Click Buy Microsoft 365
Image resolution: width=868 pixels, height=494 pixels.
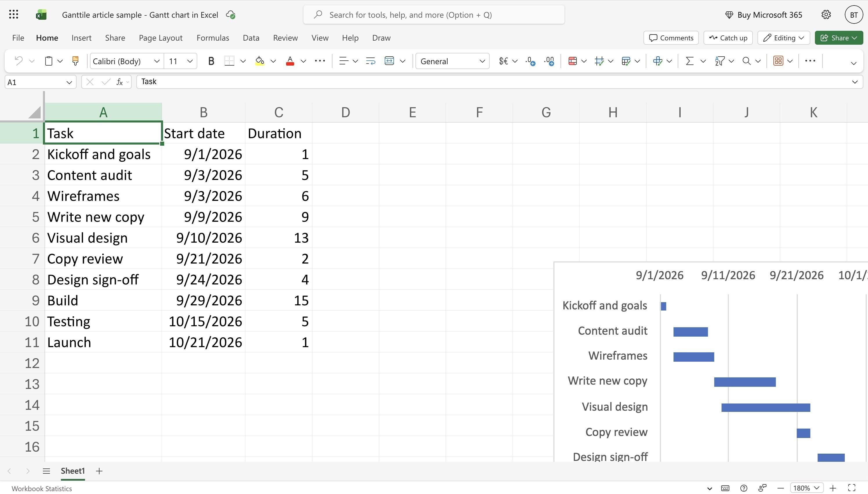pos(764,15)
